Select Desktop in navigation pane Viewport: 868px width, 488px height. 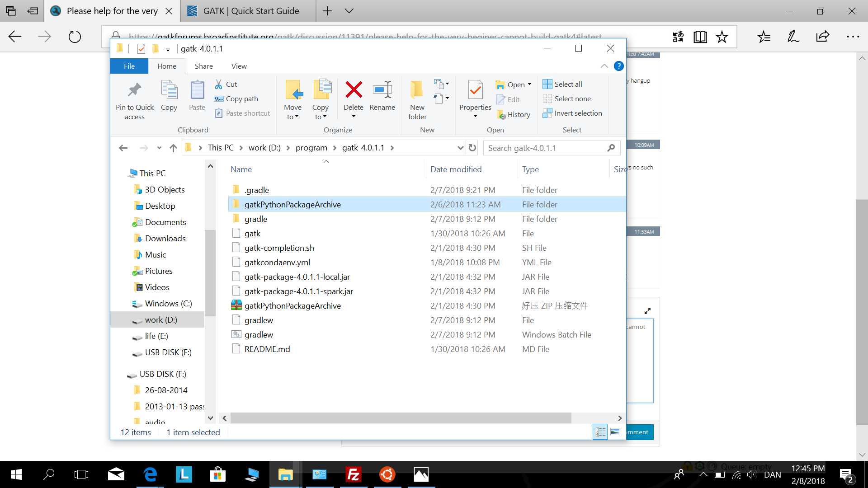[x=160, y=206]
